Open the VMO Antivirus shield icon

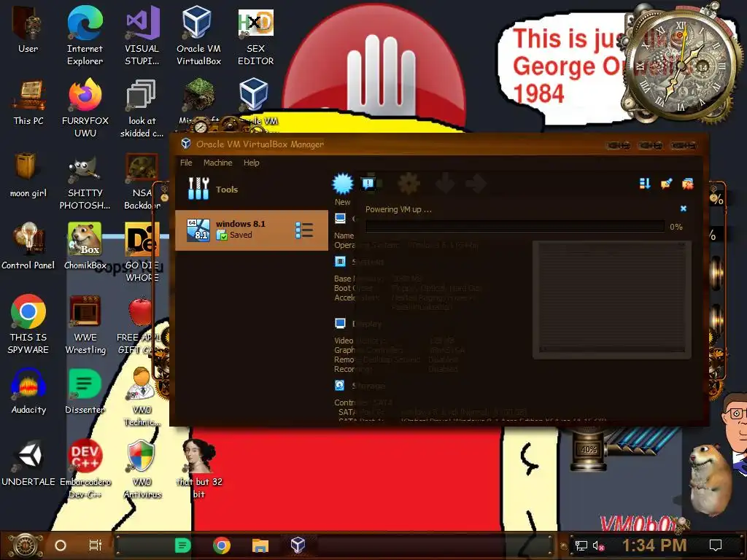[142, 469]
